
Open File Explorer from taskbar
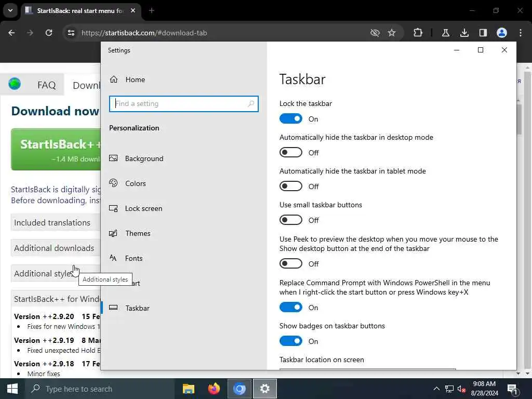pos(188,389)
